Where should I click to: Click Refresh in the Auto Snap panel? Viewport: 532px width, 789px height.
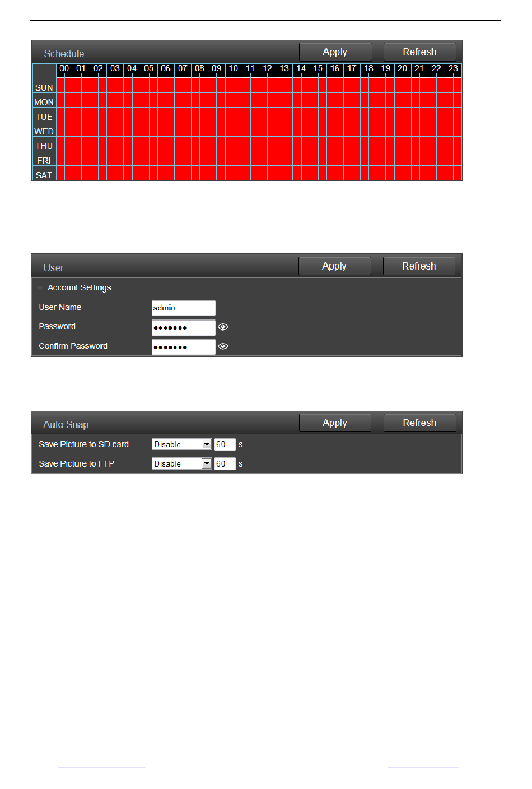point(419,423)
